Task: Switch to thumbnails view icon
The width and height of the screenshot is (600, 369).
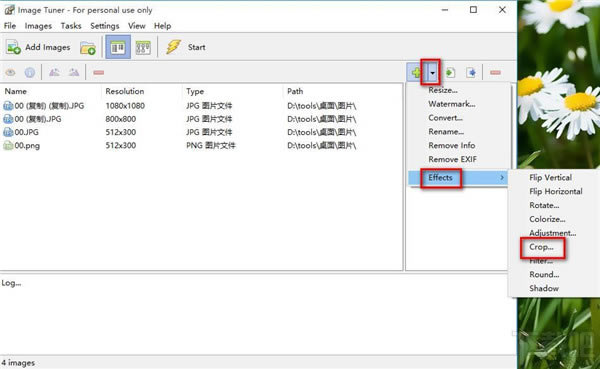Action: coord(143,48)
